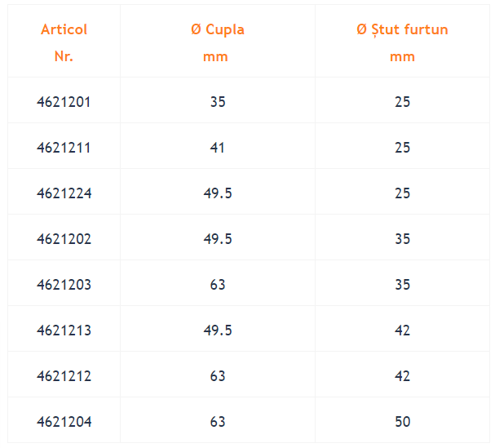Click the 42 hose value for 4621212
The height and width of the screenshot is (448, 495).
pyautogui.click(x=403, y=376)
